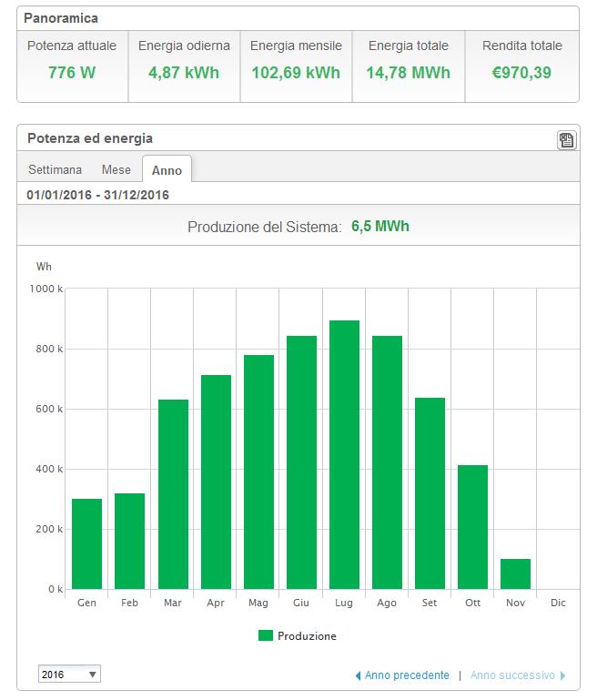The width and height of the screenshot is (597, 700).
Task: Click the Potenza ed energia section title
Action: tap(90, 138)
